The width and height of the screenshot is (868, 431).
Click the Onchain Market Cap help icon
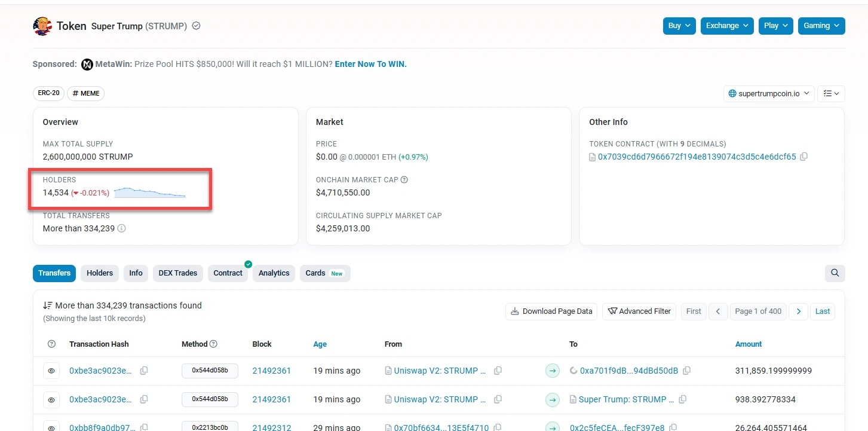[404, 180]
